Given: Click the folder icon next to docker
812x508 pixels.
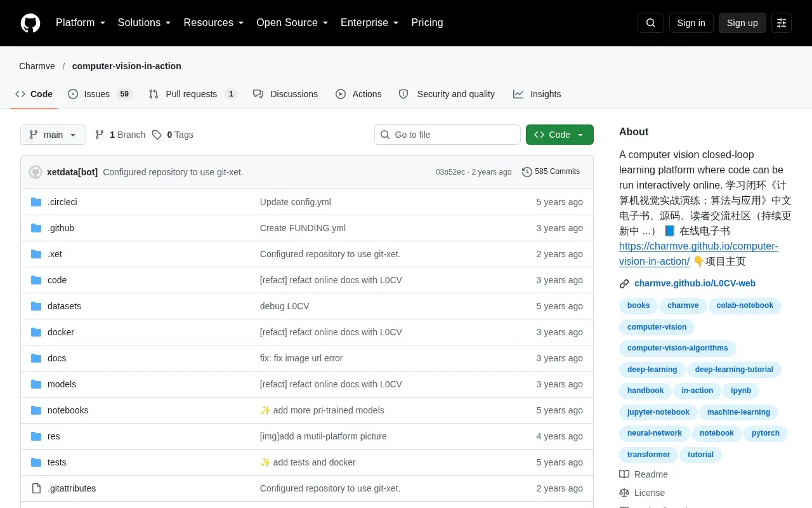Looking at the screenshot, I should tap(36, 332).
